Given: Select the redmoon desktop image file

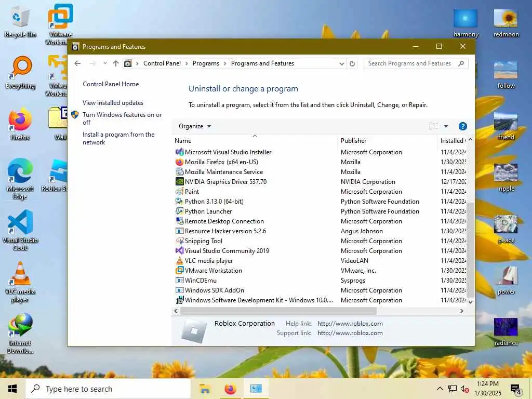Looking at the screenshot, I should [x=506, y=23].
